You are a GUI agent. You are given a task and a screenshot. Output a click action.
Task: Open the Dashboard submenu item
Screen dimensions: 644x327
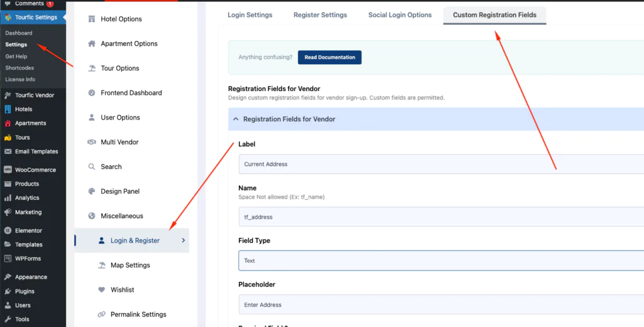pyautogui.click(x=19, y=33)
